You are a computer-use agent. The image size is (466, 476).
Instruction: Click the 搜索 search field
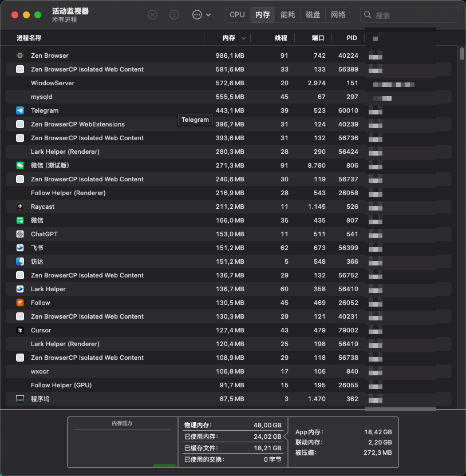pos(409,15)
